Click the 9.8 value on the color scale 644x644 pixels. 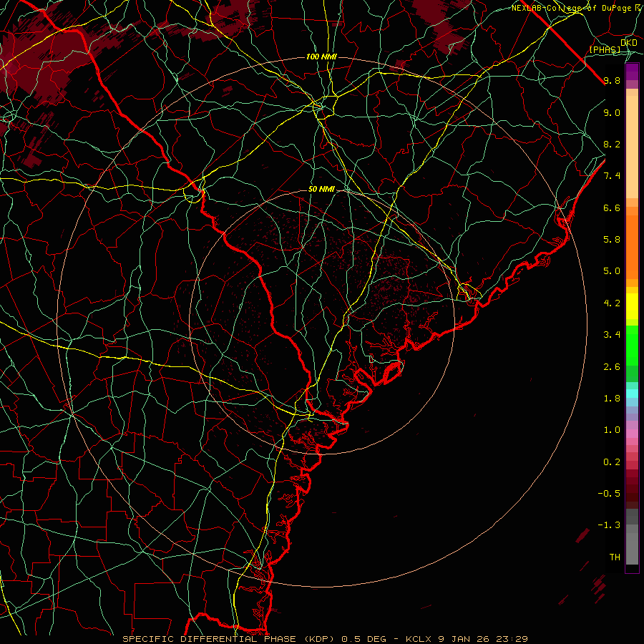coord(612,80)
